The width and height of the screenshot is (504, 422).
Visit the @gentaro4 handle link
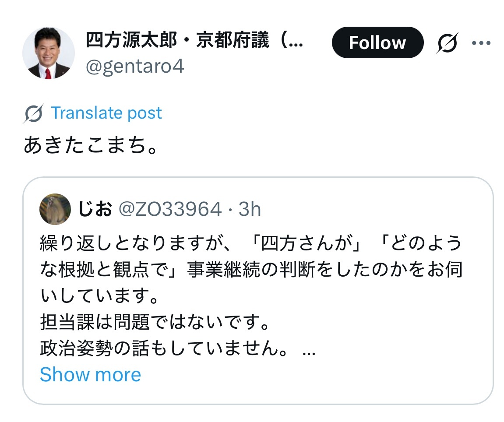click(x=134, y=67)
